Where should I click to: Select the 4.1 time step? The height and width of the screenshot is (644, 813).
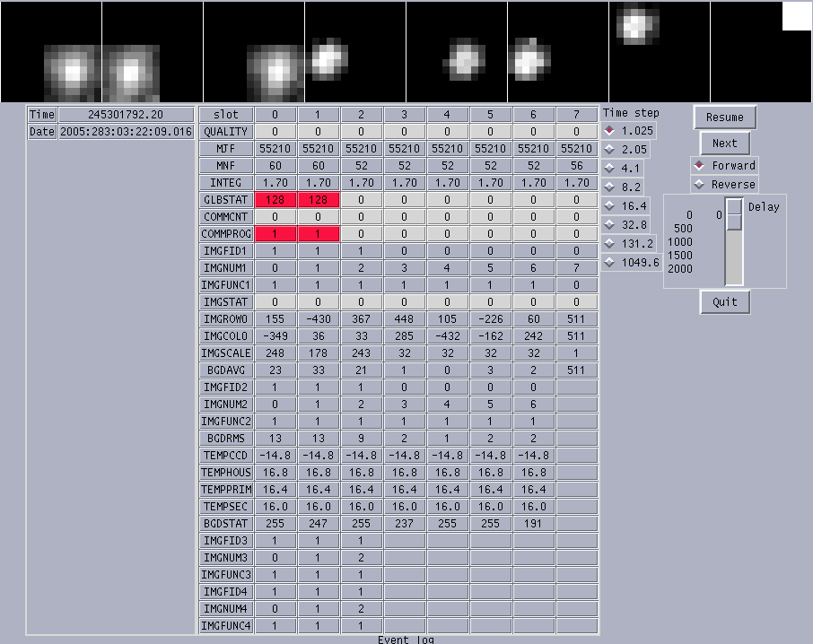(623, 169)
